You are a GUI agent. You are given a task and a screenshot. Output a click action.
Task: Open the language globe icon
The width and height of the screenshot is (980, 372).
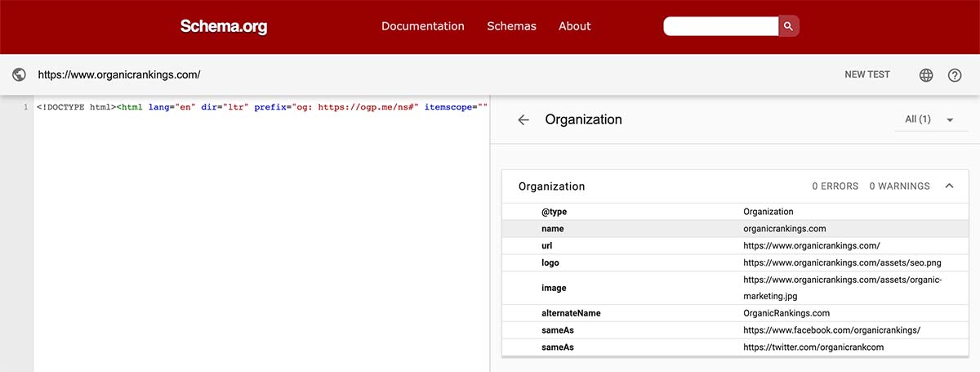(x=926, y=75)
